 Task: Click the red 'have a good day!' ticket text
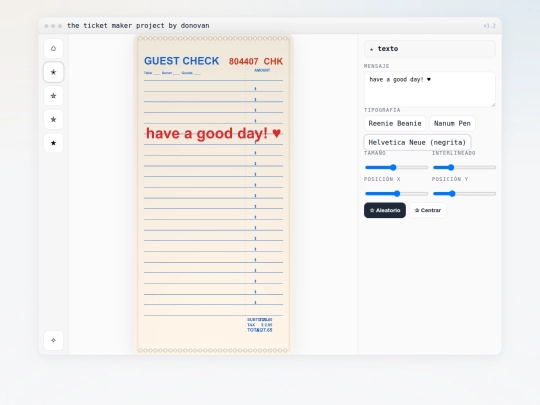[x=214, y=133]
